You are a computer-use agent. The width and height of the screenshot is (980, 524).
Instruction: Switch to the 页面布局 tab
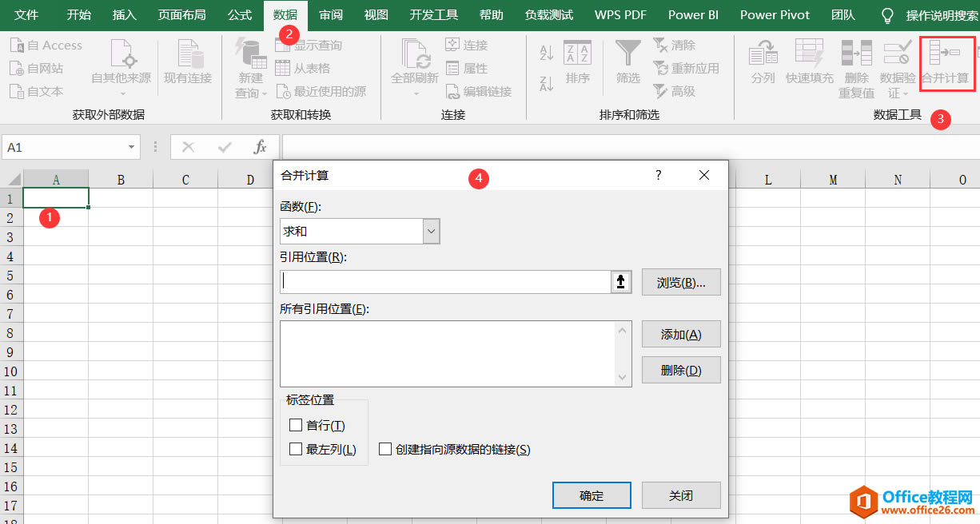(181, 15)
